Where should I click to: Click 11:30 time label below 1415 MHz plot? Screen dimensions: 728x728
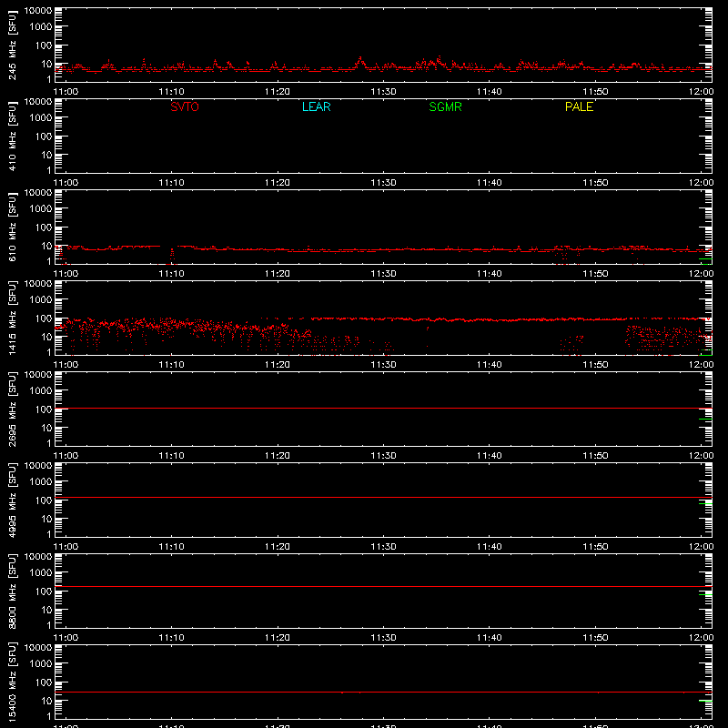(383, 365)
